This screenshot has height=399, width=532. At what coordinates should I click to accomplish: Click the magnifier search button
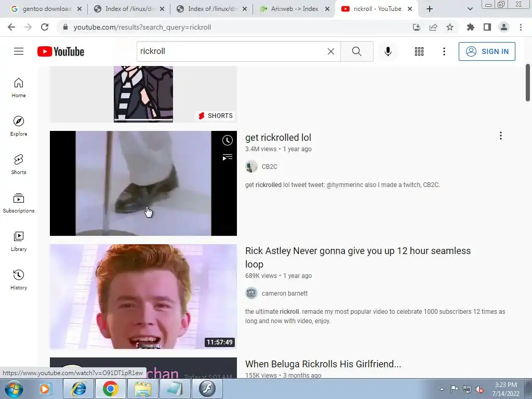[x=356, y=51]
